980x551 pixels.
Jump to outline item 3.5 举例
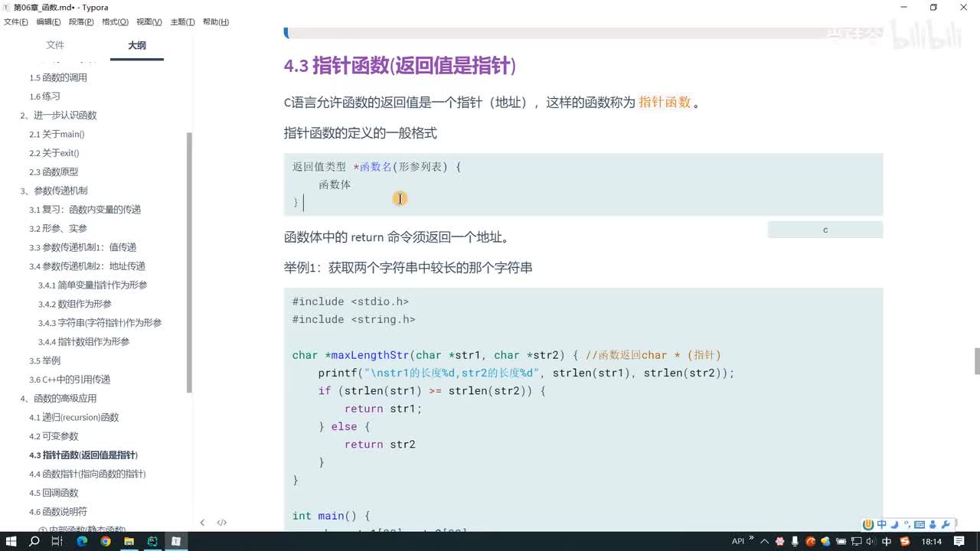point(44,360)
